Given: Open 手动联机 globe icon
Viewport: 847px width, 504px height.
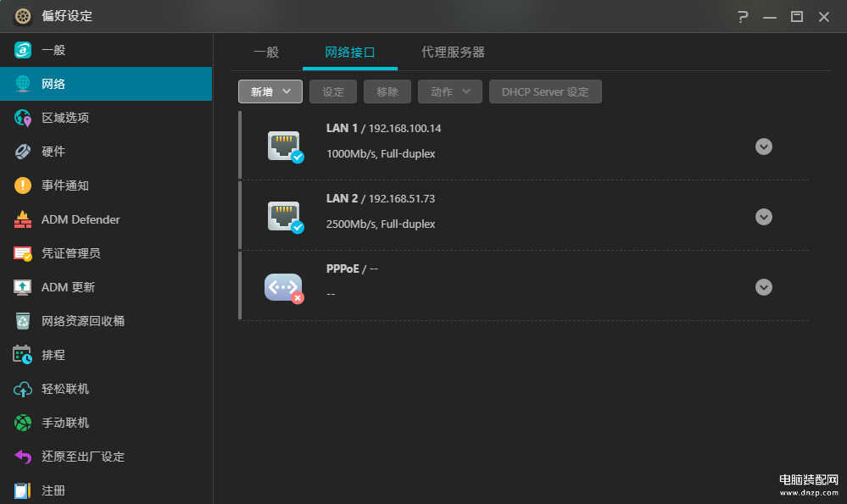Looking at the screenshot, I should (x=23, y=423).
